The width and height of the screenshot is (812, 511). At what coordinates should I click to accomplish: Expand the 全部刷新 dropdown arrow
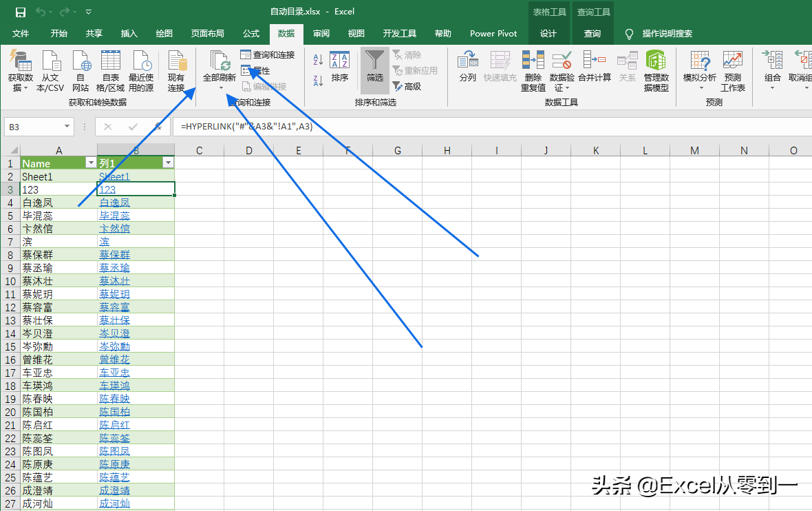click(221, 88)
